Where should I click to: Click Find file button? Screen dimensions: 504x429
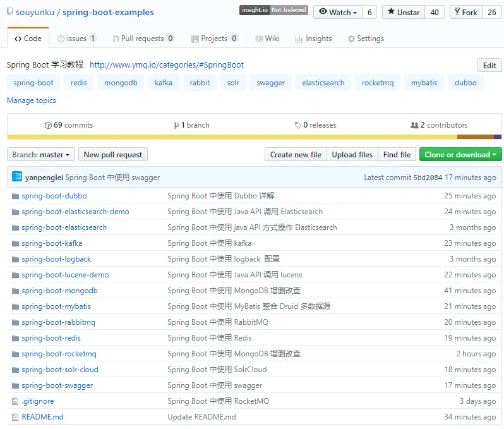click(397, 155)
